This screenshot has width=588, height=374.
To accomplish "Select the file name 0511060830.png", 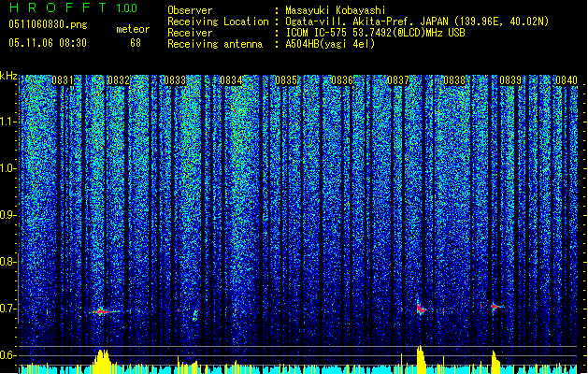I will (x=48, y=24).
